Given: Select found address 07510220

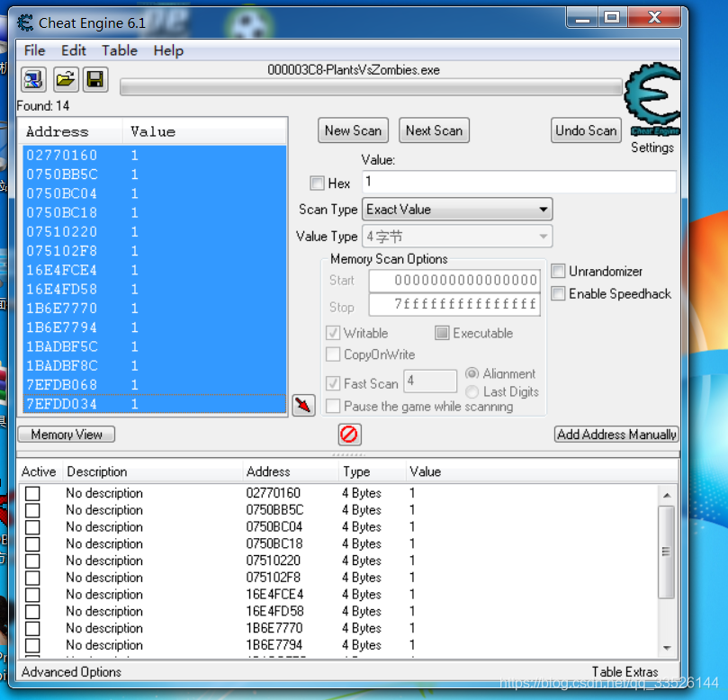Looking at the screenshot, I should point(154,231).
